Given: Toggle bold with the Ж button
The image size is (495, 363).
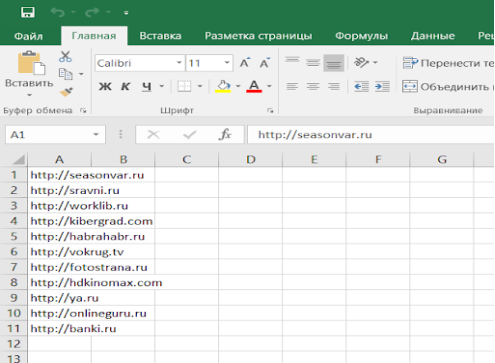Looking at the screenshot, I should [105, 87].
